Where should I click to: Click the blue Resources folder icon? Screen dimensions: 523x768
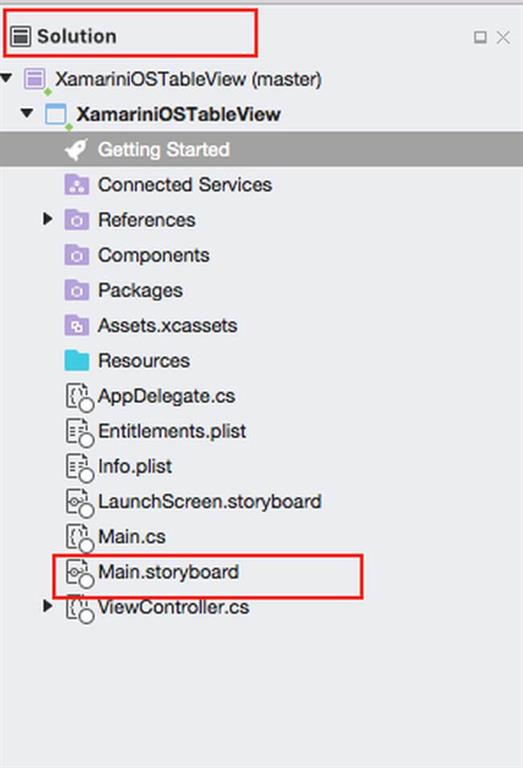point(77,360)
